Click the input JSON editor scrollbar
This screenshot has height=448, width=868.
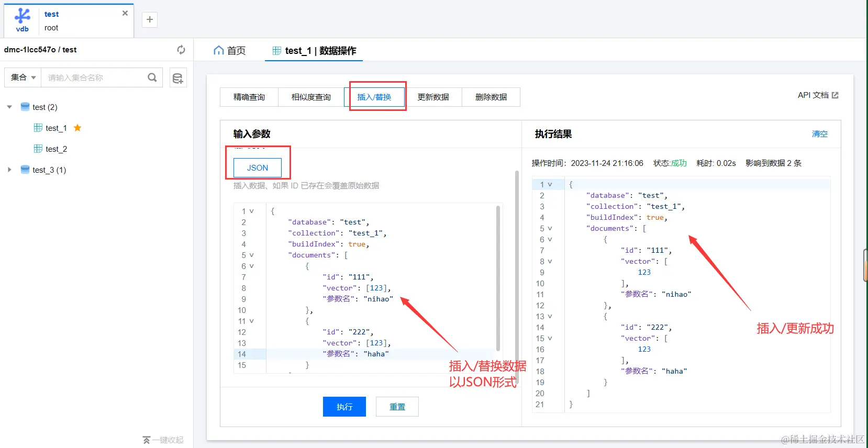[498, 278]
